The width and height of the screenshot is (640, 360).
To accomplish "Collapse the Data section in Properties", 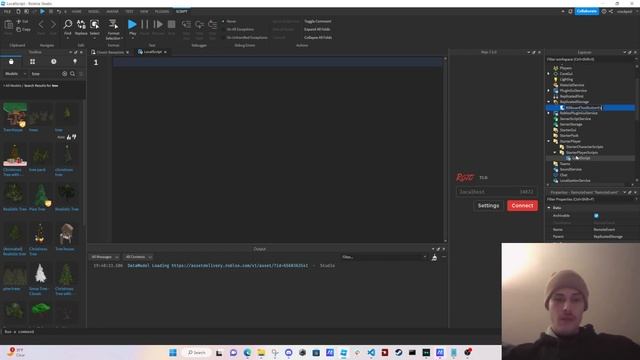I will [549, 208].
